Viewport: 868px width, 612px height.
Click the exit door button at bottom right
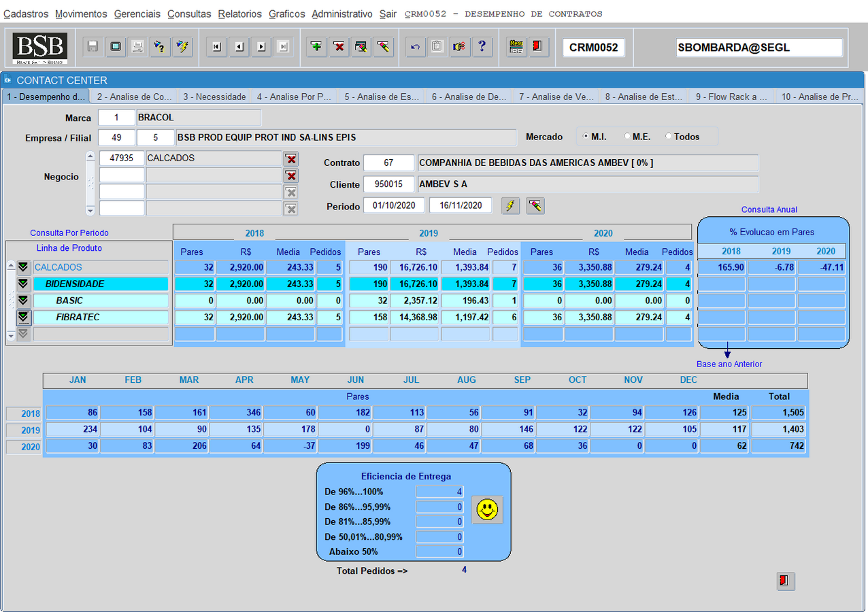click(785, 581)
